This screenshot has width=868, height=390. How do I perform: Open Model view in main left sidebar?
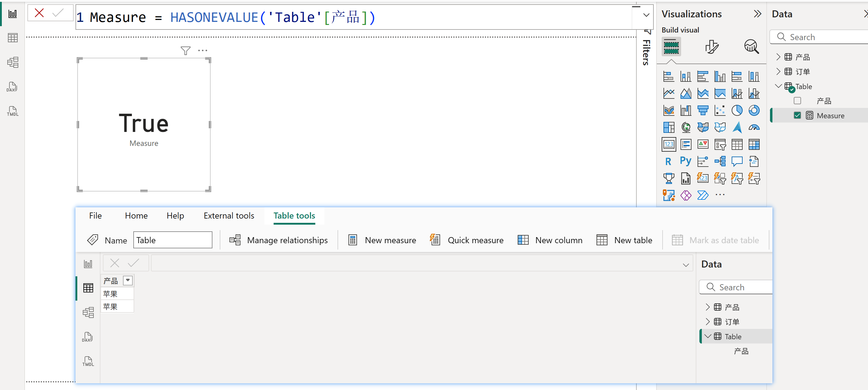tap(12, 62)
